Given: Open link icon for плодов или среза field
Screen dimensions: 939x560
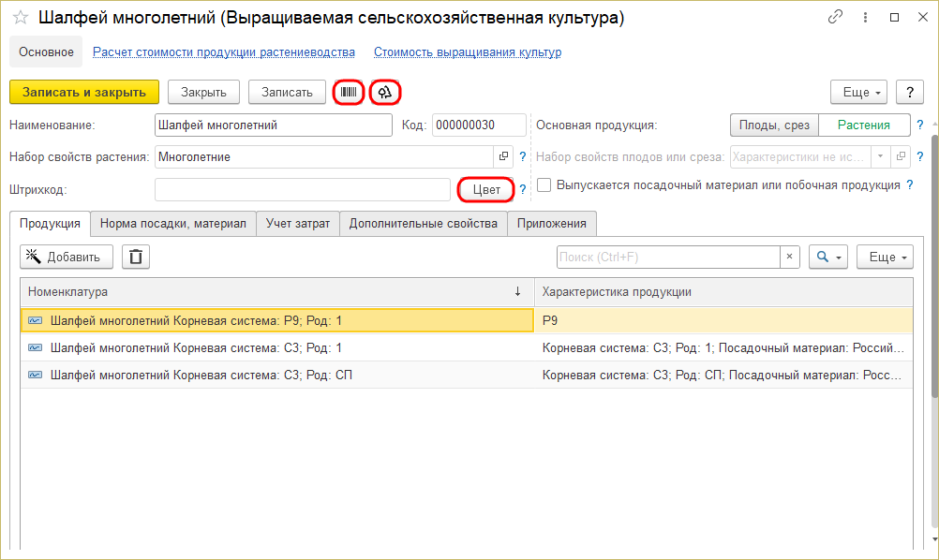Looking at the screenshot, I should pyautogui.click(x=901, y=156).
